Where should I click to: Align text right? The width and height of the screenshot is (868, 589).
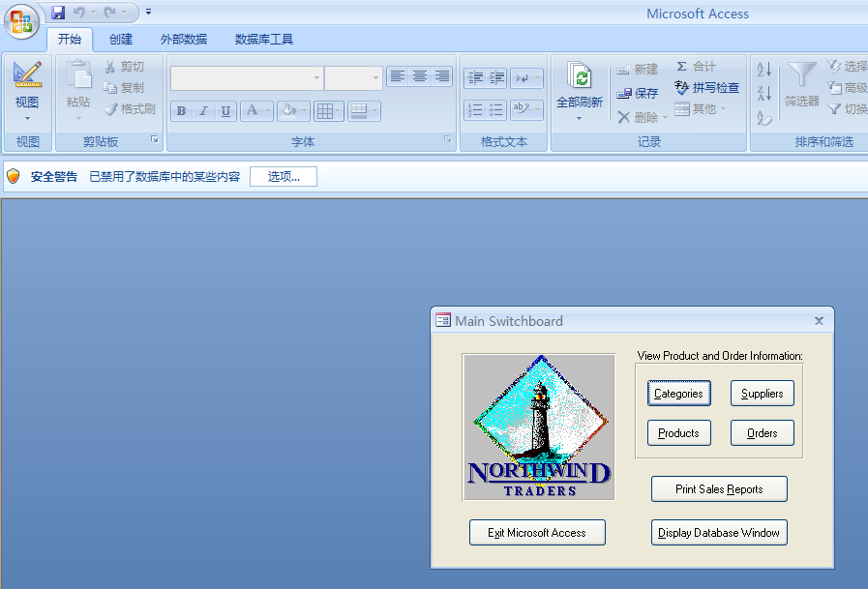click(442, 76)
